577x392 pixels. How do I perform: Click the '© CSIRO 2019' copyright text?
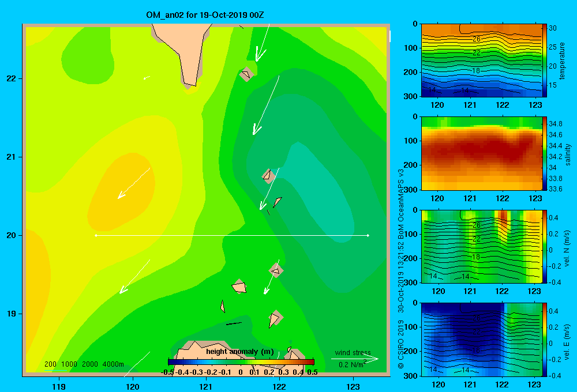[401, 344]
